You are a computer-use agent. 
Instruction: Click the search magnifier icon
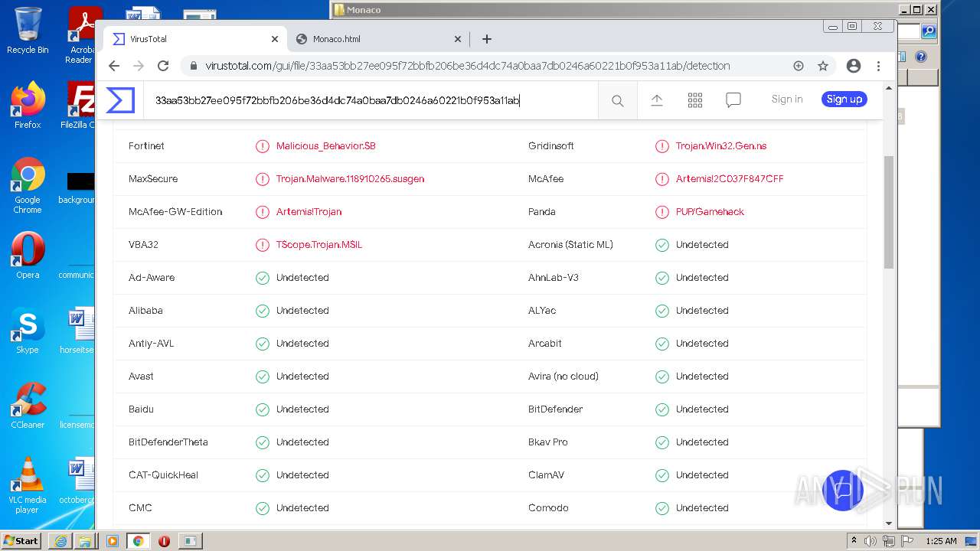coord(618,100)
